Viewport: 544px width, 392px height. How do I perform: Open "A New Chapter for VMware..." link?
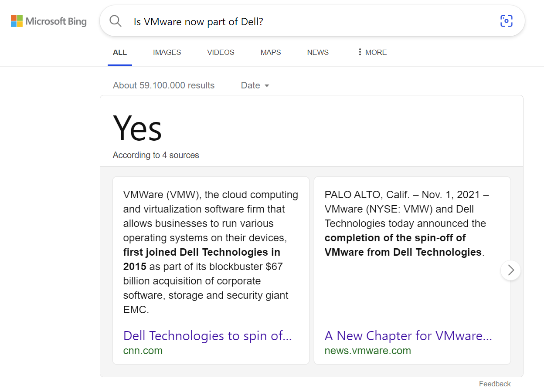click(x=408, y=336)
